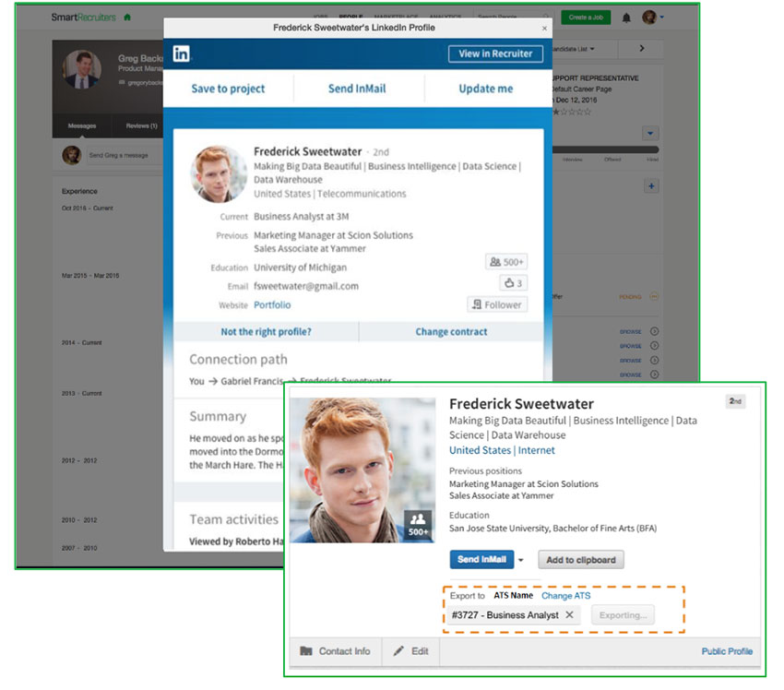Viewport: 784px width, 690px height.
Task: Click Contact Info label on the profile card
Action: click(345, 651)
